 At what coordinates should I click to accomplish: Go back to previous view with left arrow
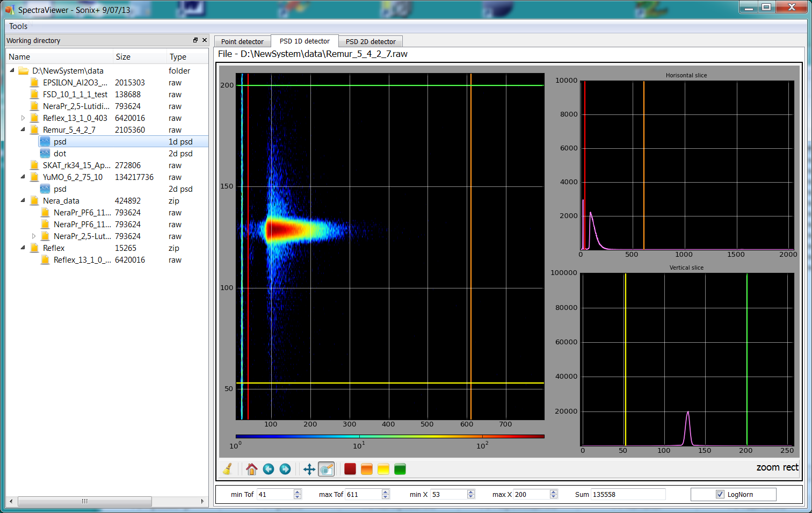click(269, 469)
